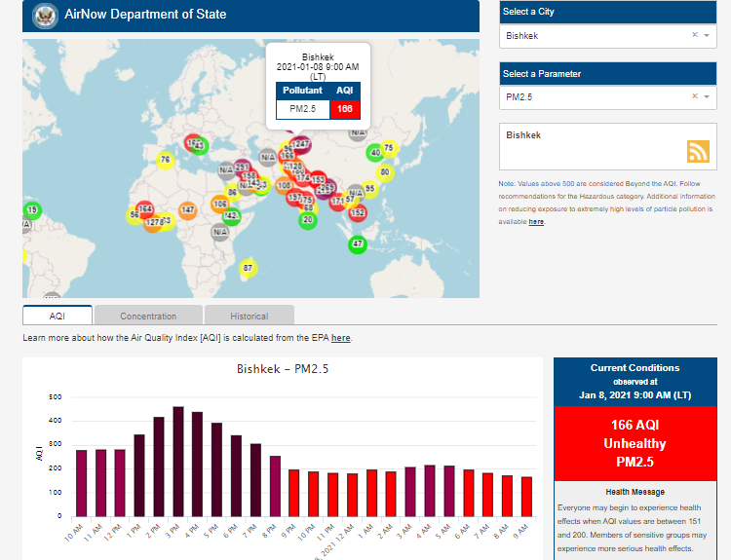This screenshot has width=731, height=560.
Task: Click the red 152 AQI map marker
Action: tap(358, 212)
